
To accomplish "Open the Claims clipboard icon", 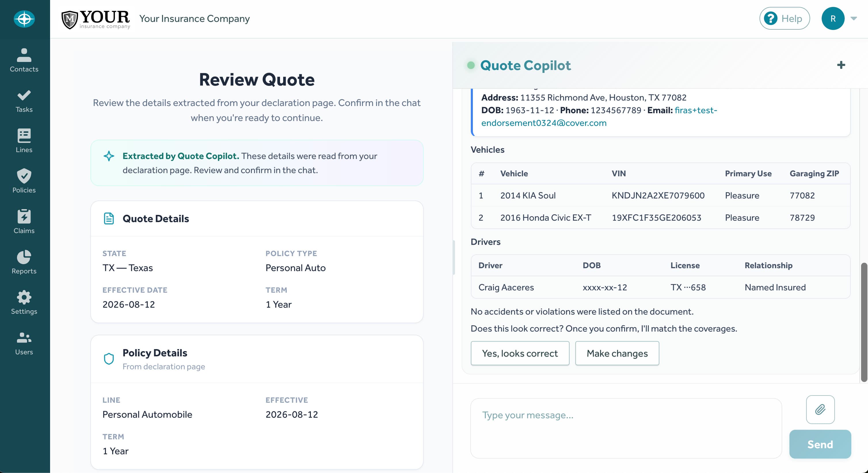I will 24,216.
